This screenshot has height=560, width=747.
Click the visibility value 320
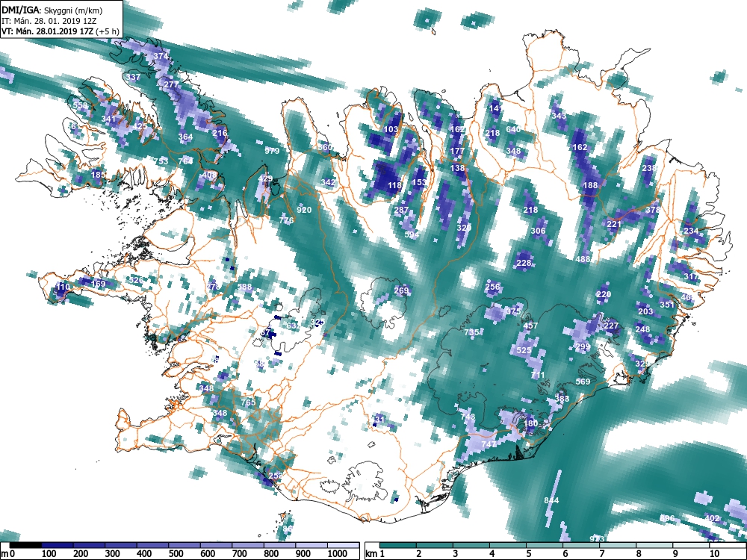[464, 228]
